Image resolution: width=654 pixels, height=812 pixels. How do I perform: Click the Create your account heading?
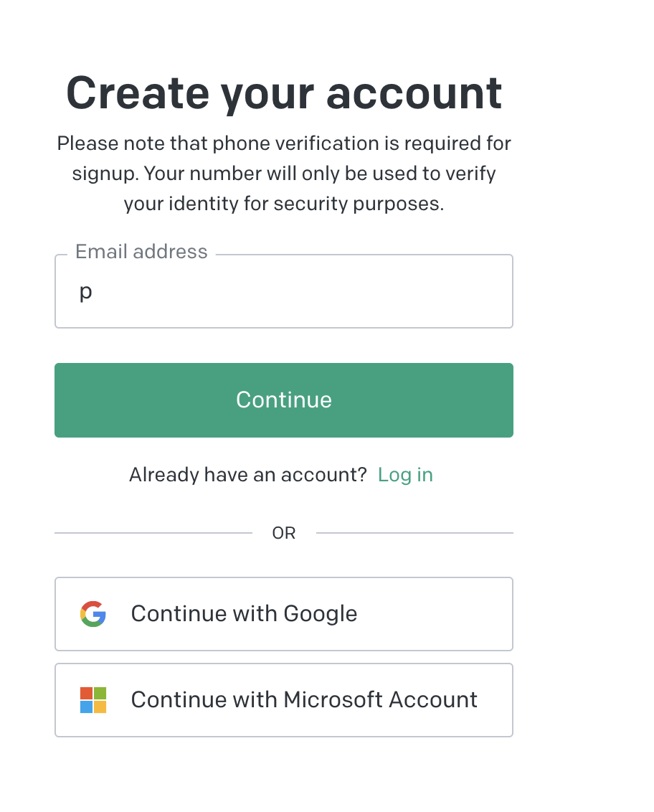[x=283, y=93]
